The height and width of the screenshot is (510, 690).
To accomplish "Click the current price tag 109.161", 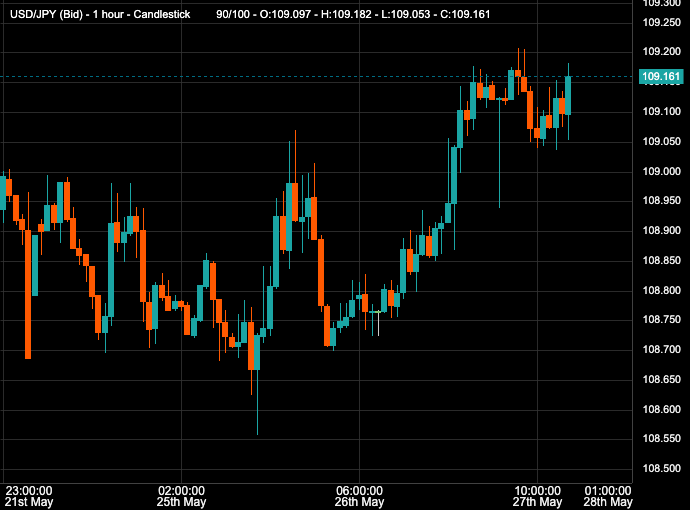I will tap(661, 77).
